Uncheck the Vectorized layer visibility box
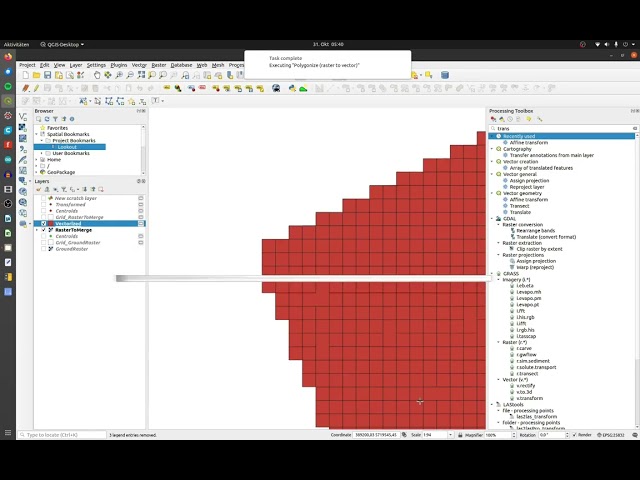 click(43, 224)
